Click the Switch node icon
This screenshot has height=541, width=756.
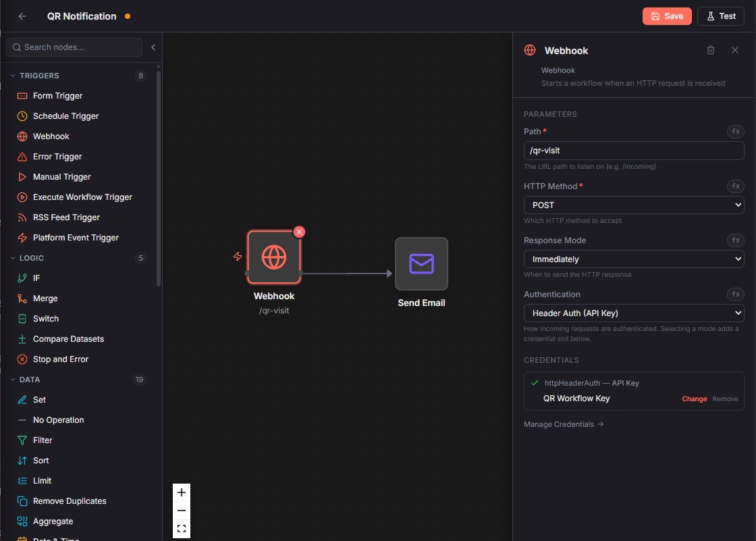tap(22, 319)
